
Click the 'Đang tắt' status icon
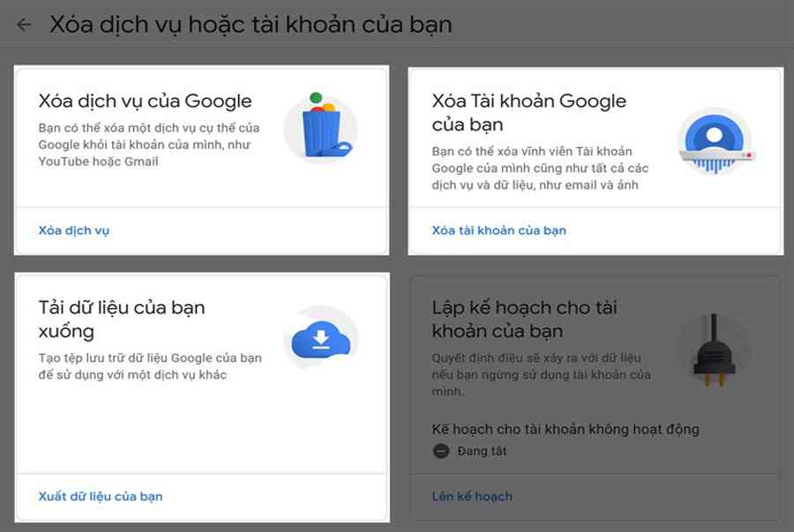click(441, 451)
